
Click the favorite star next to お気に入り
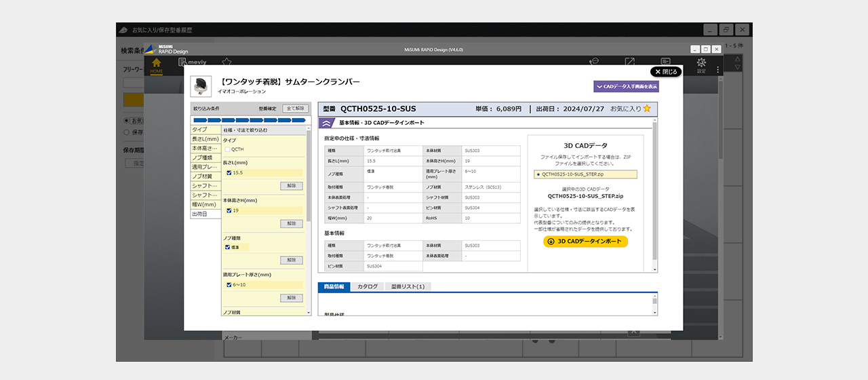pyautogui.click(x=647, y=109)
